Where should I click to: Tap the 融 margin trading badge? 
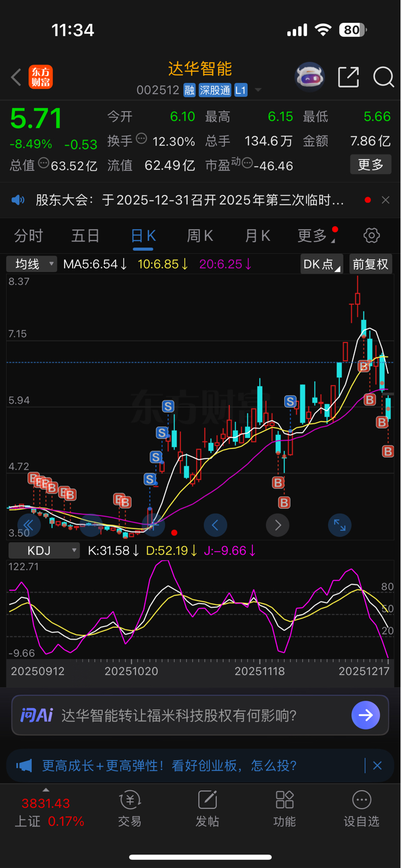189,90
